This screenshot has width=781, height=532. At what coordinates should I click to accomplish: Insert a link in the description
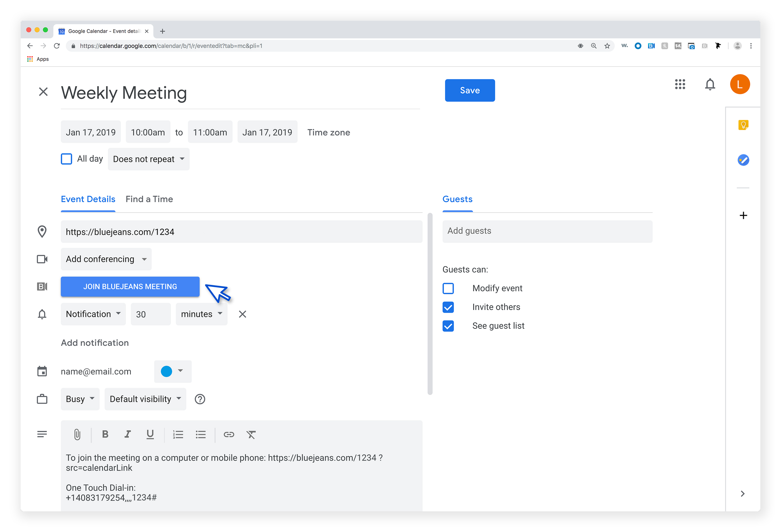click(228, 434)
